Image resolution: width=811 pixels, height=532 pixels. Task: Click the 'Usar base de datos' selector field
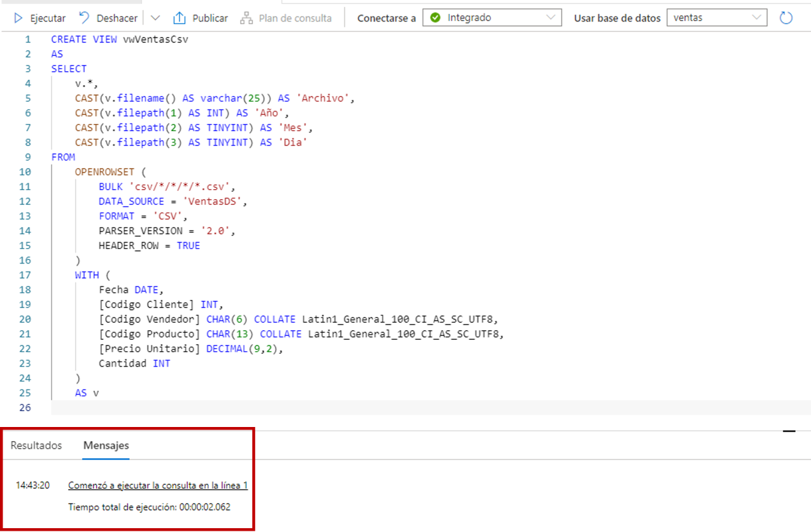616,18
